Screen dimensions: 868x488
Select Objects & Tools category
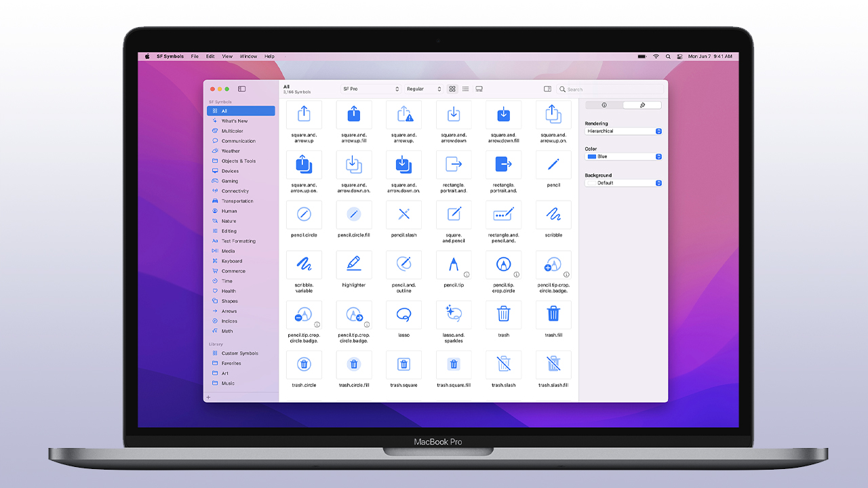pos(241,161)
